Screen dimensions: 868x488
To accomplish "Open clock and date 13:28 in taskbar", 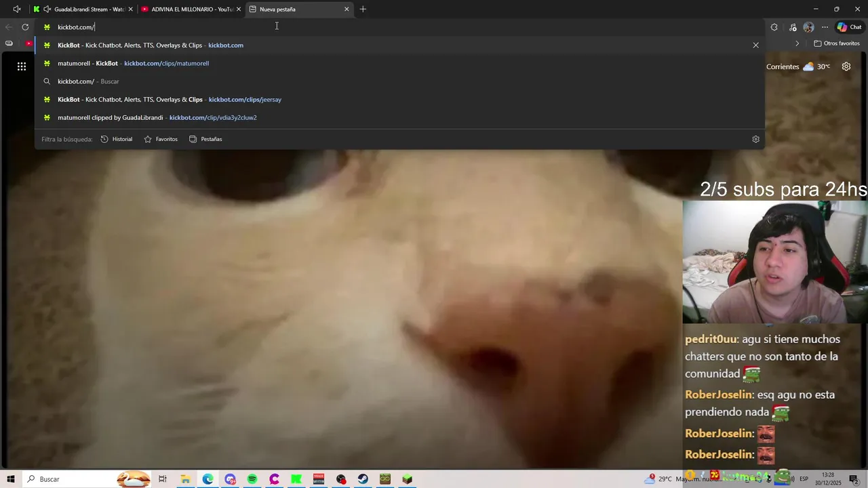I will tap(828, 479).
